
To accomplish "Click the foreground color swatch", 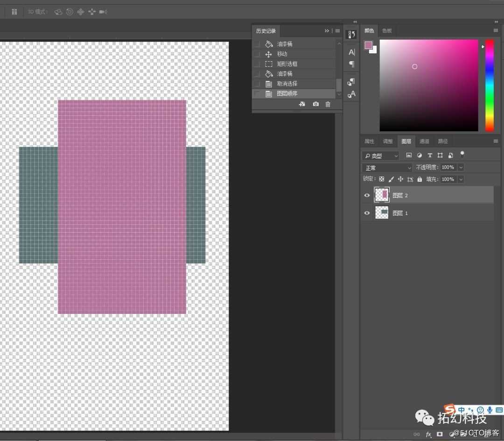I will [369, 45].
